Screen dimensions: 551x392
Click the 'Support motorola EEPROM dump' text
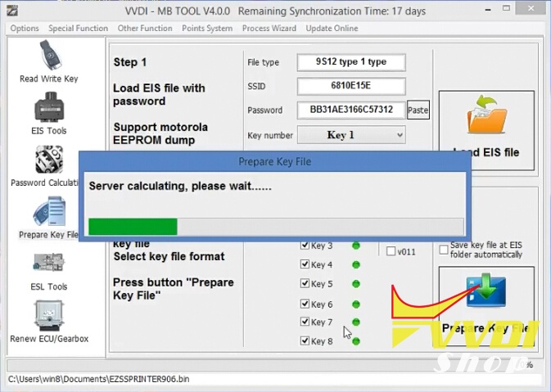tap(160, 133)
